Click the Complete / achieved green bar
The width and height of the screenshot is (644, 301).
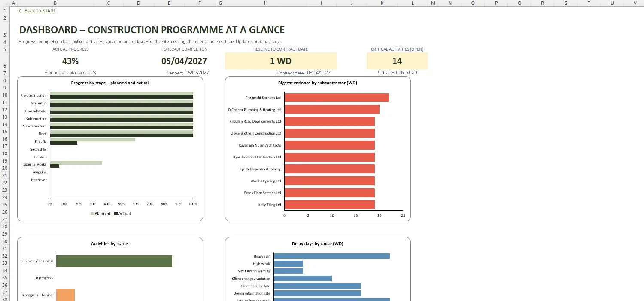(114, 261)
